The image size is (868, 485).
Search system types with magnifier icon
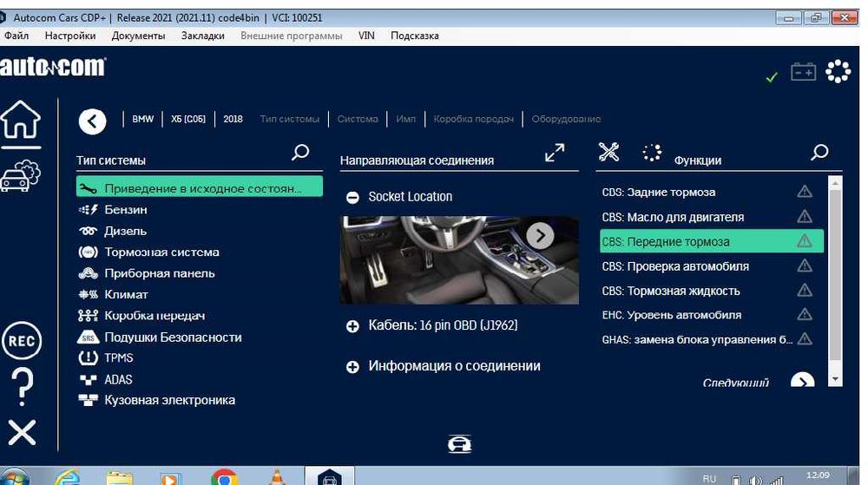click(x=300, y=152)
